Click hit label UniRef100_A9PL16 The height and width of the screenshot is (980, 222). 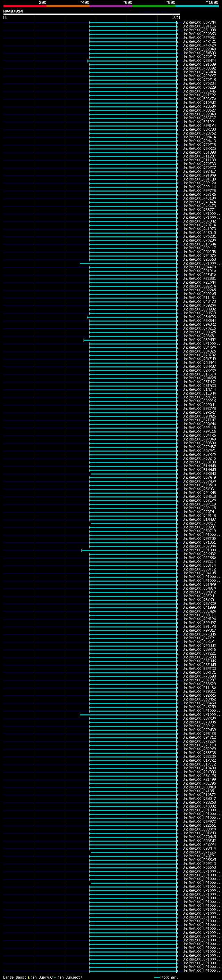point(199,432)
